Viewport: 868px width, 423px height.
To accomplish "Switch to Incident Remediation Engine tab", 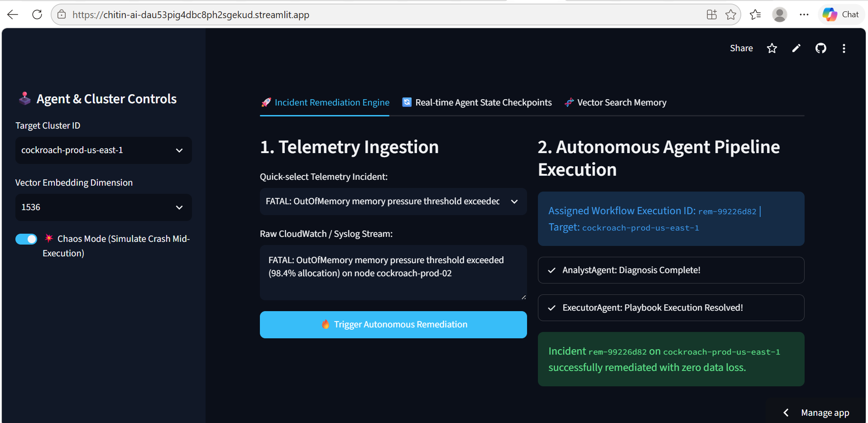I will click(325, 103).
